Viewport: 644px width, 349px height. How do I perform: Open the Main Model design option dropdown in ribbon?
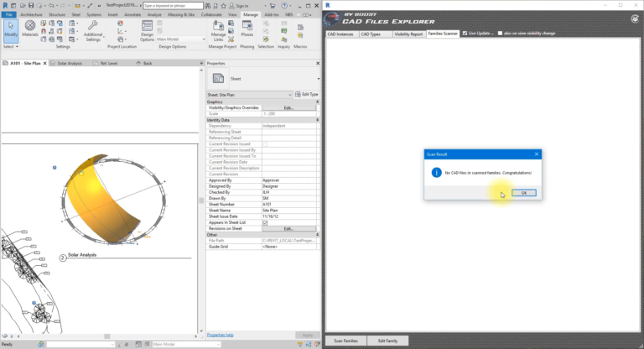(181, 39)
